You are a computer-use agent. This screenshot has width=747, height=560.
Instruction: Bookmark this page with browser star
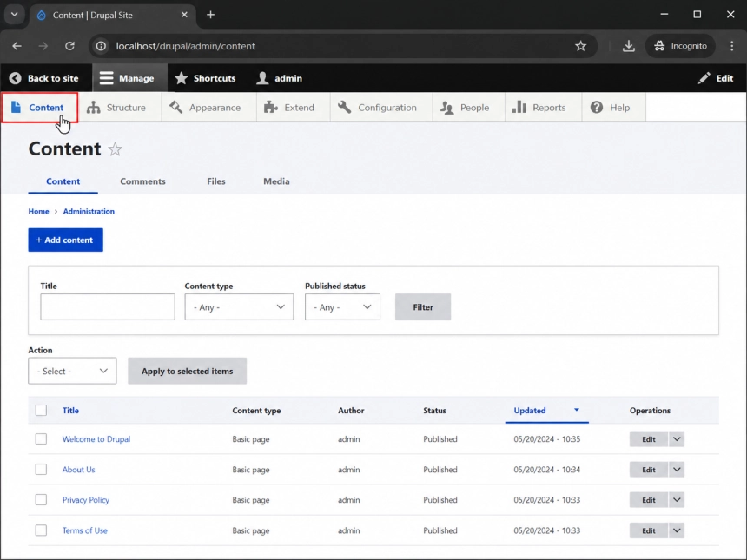coord(580,46)
